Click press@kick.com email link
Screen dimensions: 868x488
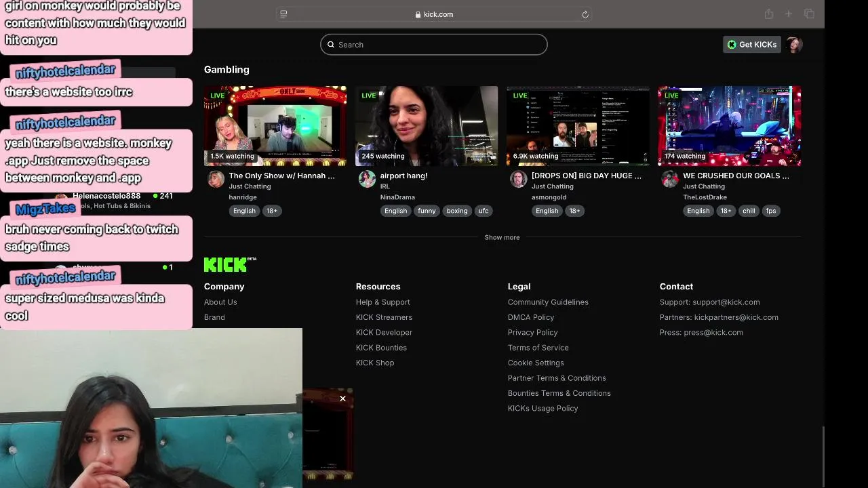pyautogui.click(x=713, y=332)
